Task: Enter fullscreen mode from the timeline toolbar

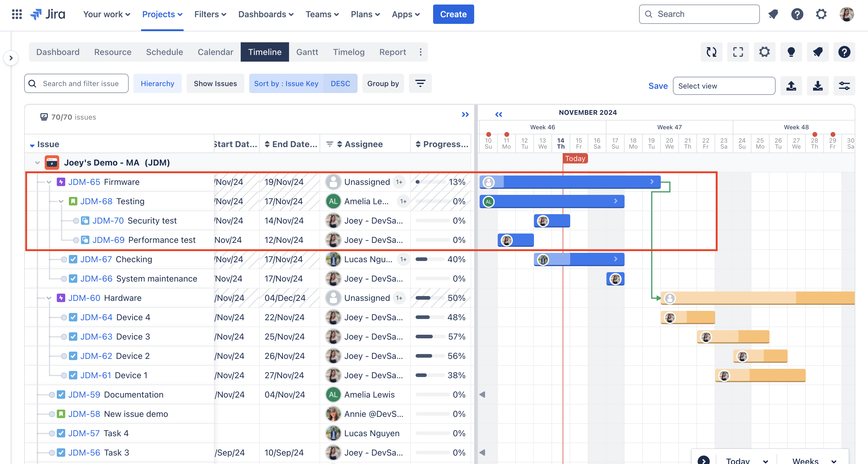Action: click(x=738, y=52)
